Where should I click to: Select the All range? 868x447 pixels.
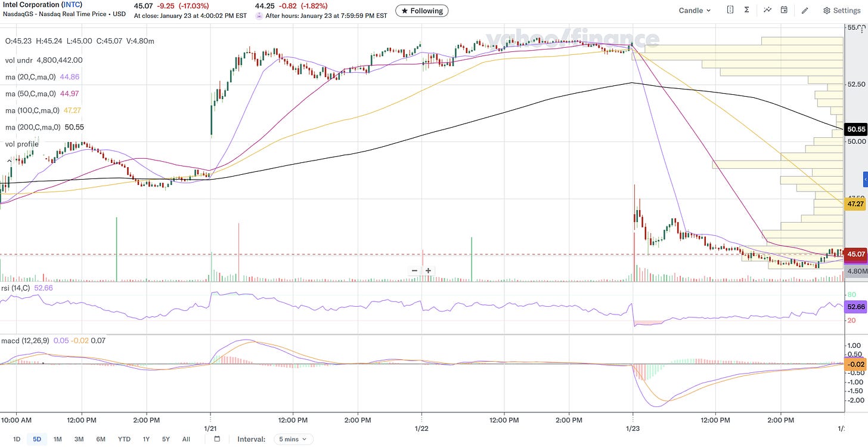coord(186,439)
